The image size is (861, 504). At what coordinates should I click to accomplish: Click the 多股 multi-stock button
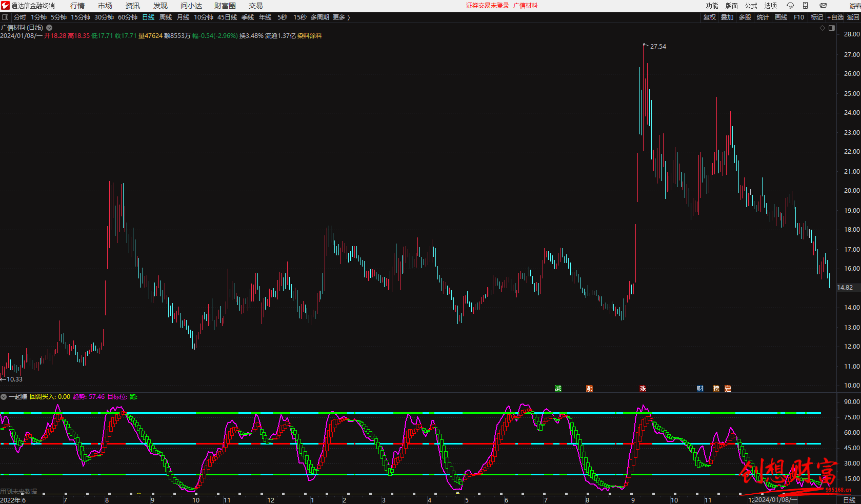click(745, 17)
